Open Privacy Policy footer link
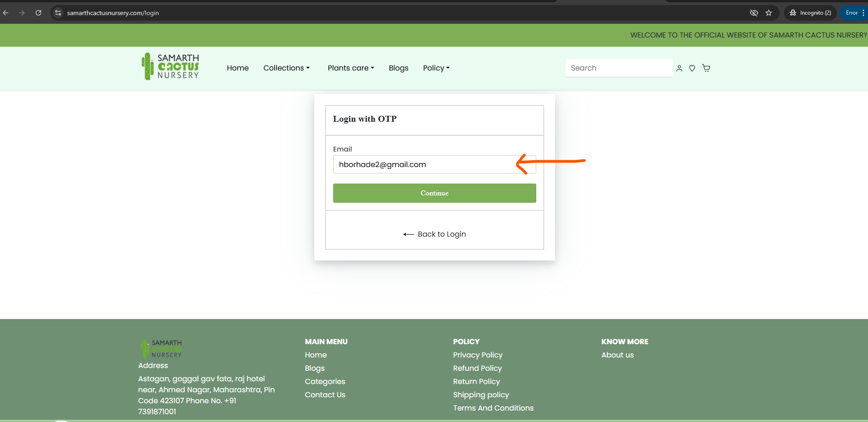 (478, 355)
